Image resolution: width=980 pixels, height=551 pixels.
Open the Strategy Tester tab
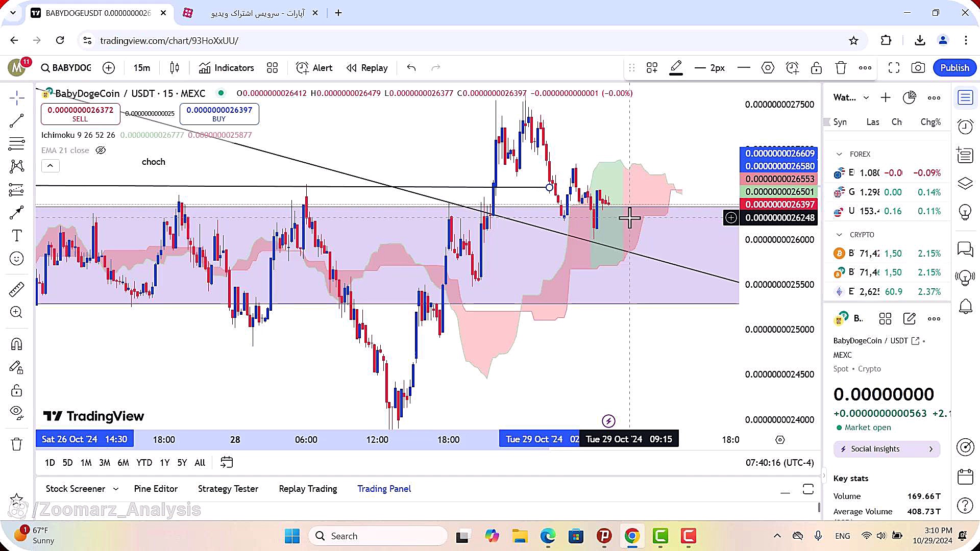click(x=228, y=489)
